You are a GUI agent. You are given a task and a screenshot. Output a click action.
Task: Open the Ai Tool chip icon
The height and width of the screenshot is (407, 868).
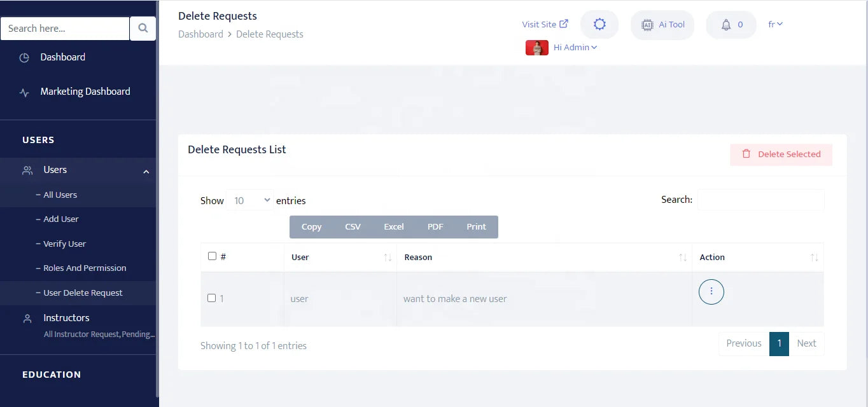[647, 25]
